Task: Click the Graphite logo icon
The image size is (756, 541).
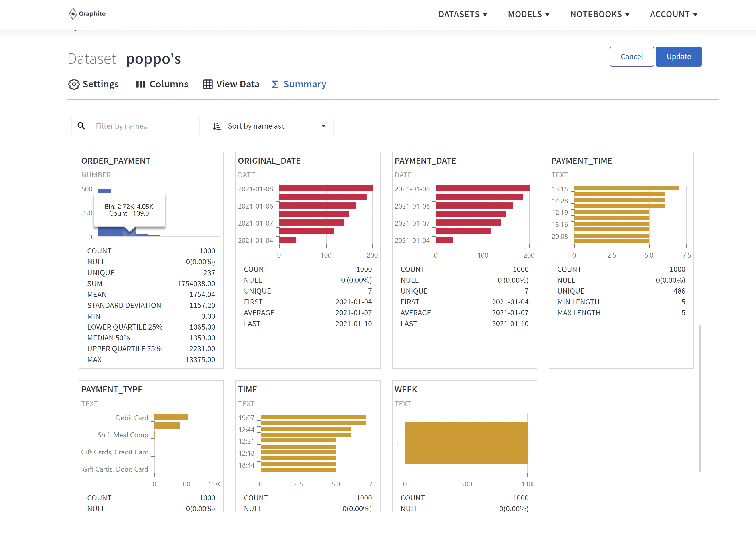Action: coord(73,14)
